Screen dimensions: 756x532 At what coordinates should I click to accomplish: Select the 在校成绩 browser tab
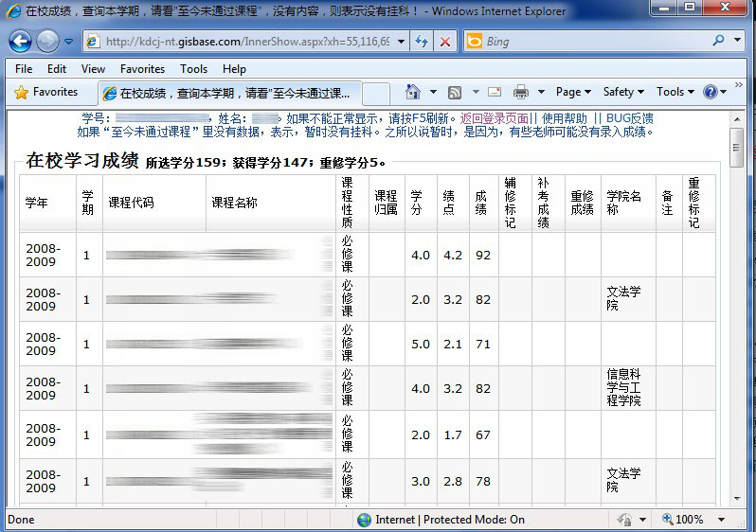pos(227,93)
